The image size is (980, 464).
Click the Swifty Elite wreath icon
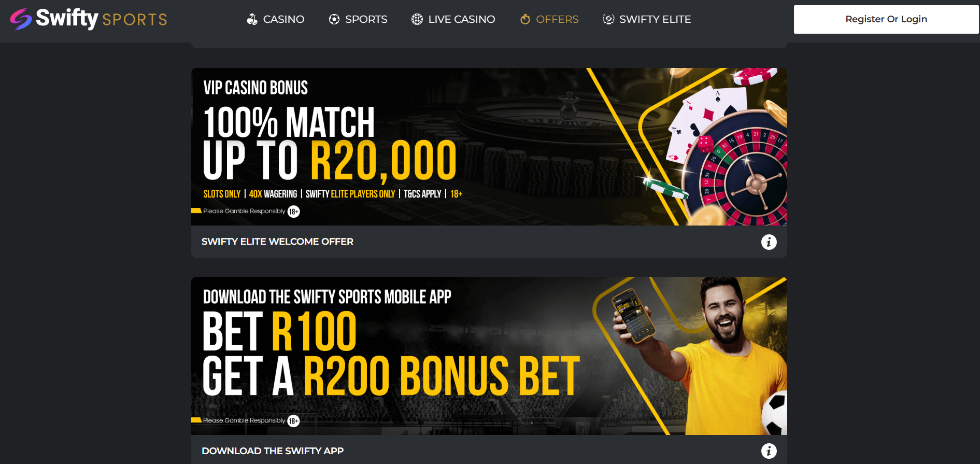(x=608, y=19)
